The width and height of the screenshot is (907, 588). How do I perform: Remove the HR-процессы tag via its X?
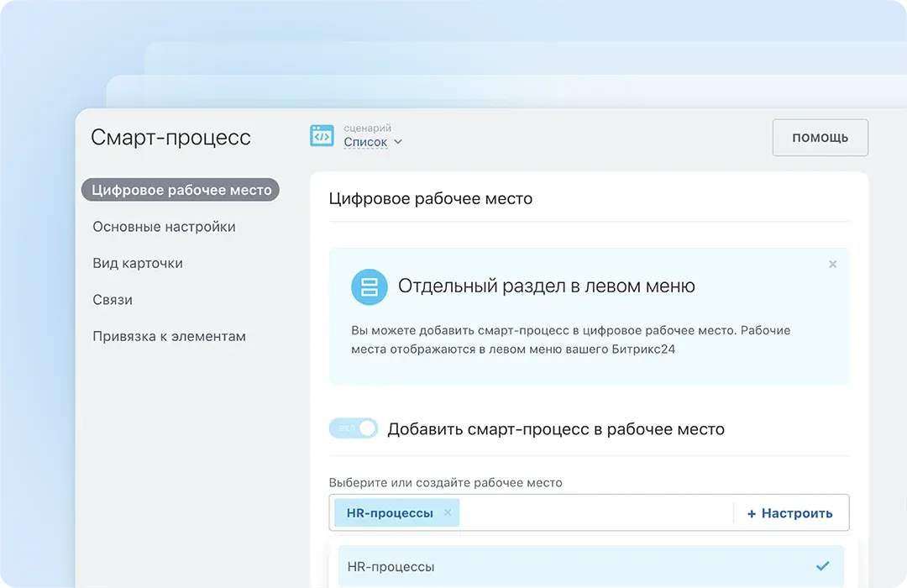pos(448,512)
